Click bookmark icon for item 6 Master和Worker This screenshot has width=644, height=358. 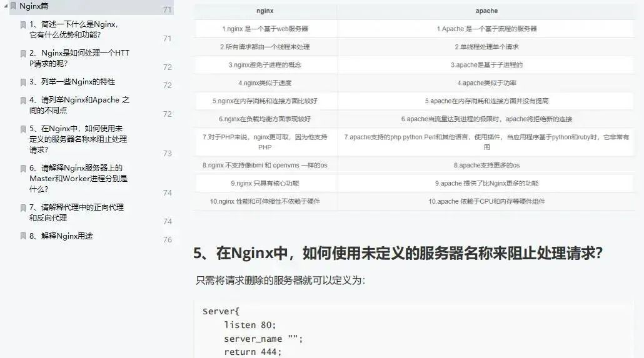pyautogui.click(x=23, y=169)
